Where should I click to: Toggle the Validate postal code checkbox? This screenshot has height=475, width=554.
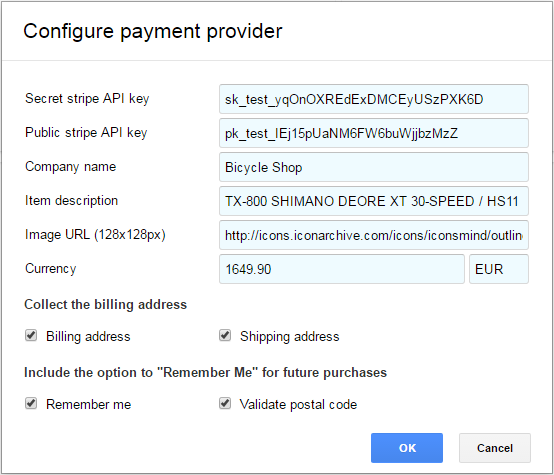point(225,403)
